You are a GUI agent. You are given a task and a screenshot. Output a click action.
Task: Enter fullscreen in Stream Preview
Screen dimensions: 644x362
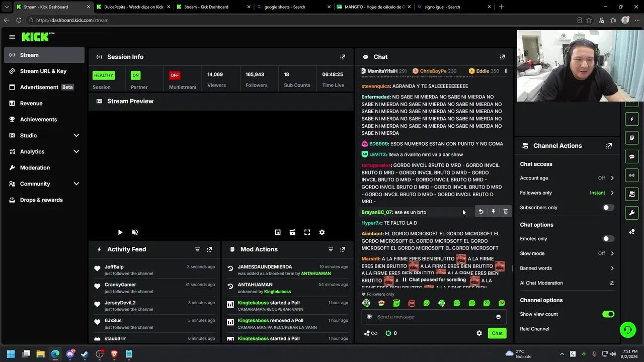(x=307, y=232)
